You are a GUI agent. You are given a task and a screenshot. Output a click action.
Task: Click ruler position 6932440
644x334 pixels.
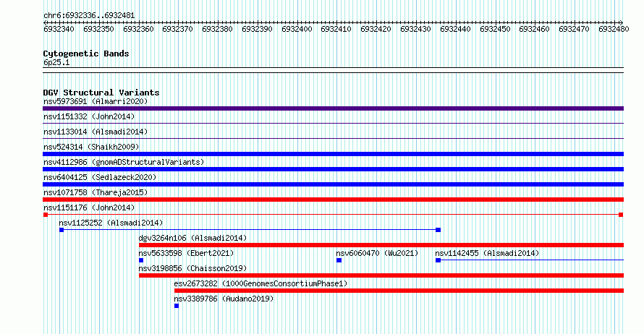(455, 29)
